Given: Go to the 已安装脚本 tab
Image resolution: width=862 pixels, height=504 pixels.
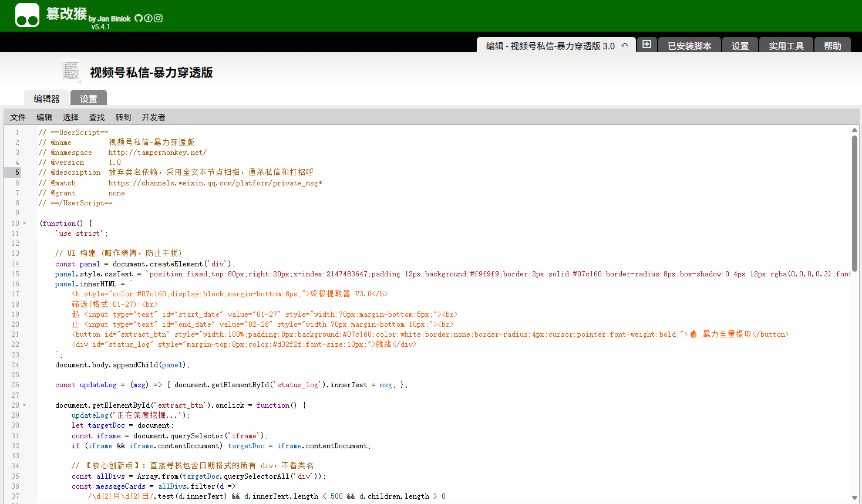Looking at the screenshot, I should click(689, 46).
